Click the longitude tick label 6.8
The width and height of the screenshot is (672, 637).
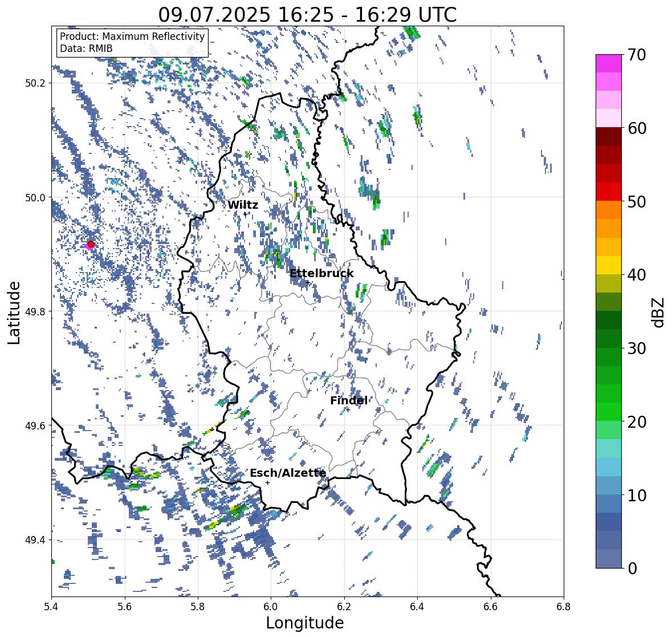click(564, 607)
